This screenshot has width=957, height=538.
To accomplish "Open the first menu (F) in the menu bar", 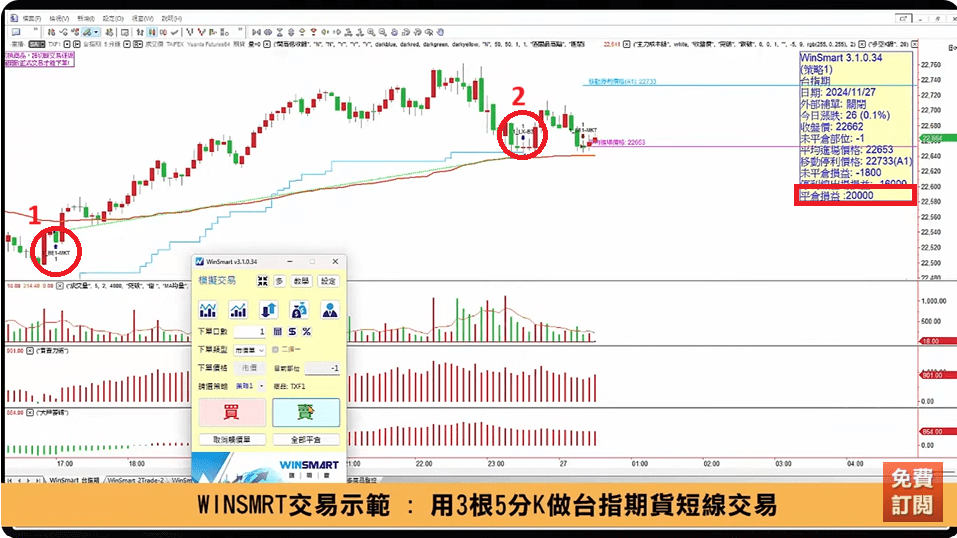I will point(31,18).
